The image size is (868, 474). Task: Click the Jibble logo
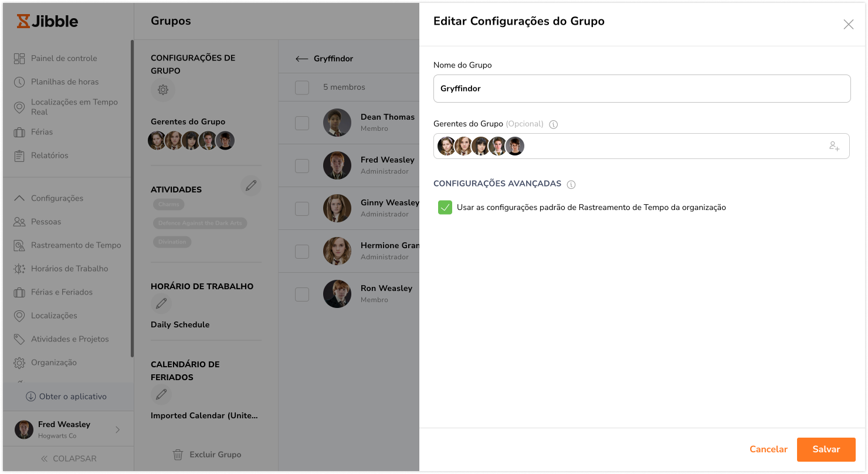47,21
